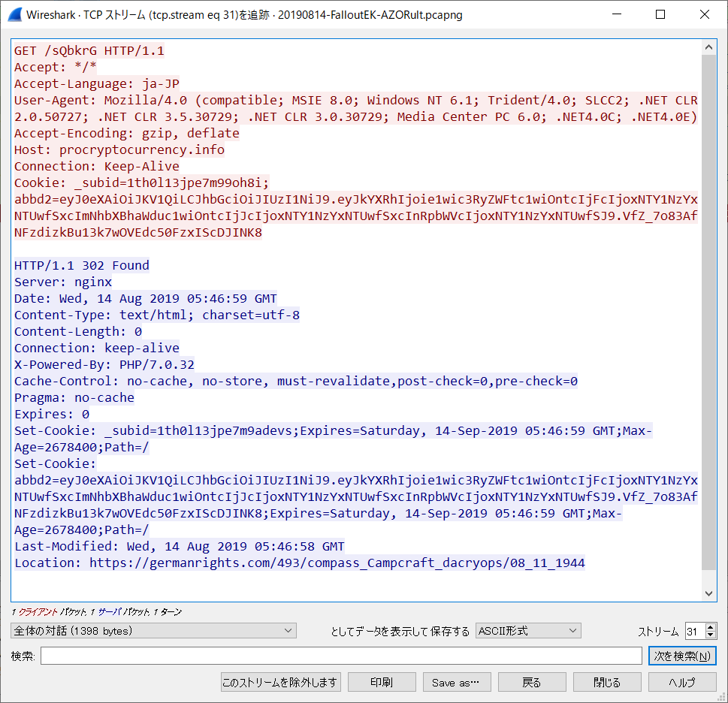Click the 'Pragma: no-cache' line
The image size is (728, 703).
point(74,397)
